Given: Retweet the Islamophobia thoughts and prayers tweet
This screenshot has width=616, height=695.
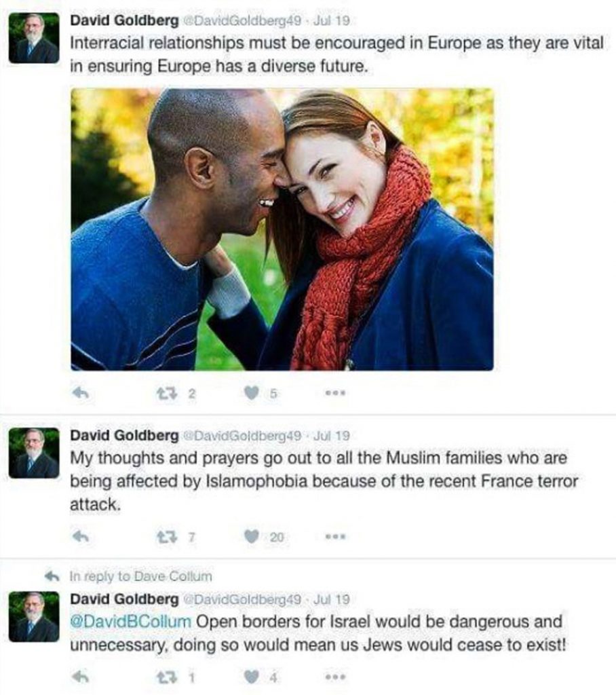Looking at the screenshot, I should (x=167, y=538).
